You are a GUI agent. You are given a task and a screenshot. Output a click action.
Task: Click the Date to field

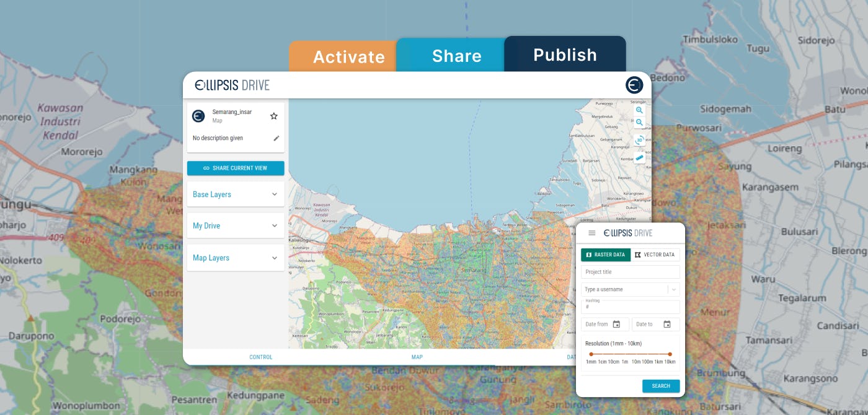[x=656, y=324]
